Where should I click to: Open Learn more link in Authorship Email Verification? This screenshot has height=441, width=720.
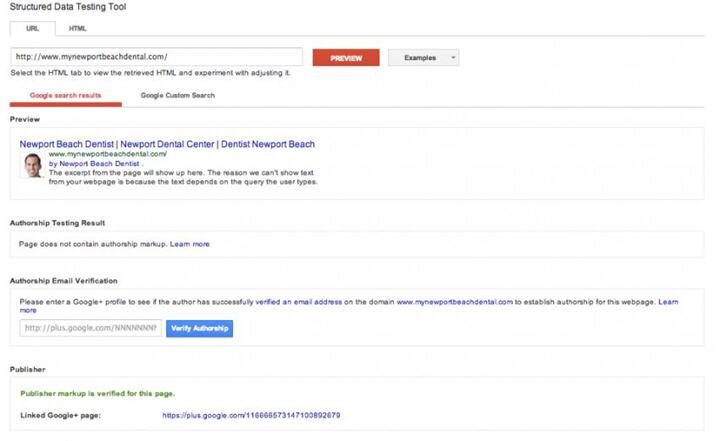coord(668,302)
